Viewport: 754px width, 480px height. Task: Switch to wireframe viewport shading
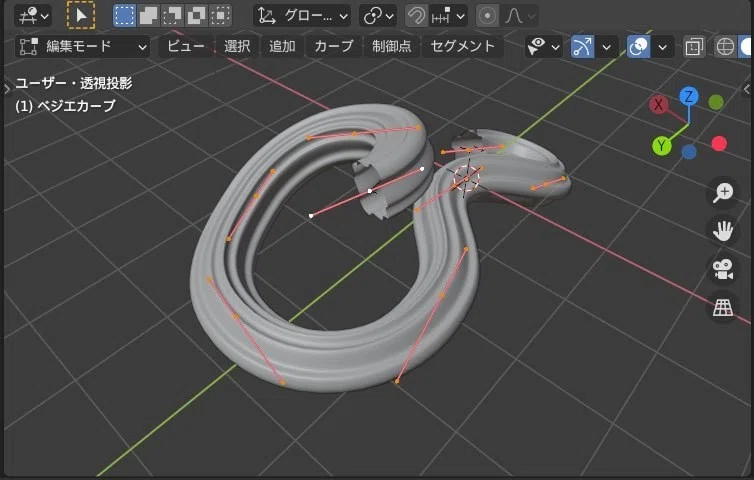(725, 47)
